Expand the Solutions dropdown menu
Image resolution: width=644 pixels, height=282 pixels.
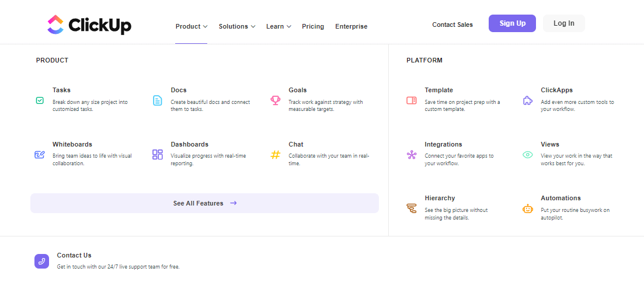[237, 26]
